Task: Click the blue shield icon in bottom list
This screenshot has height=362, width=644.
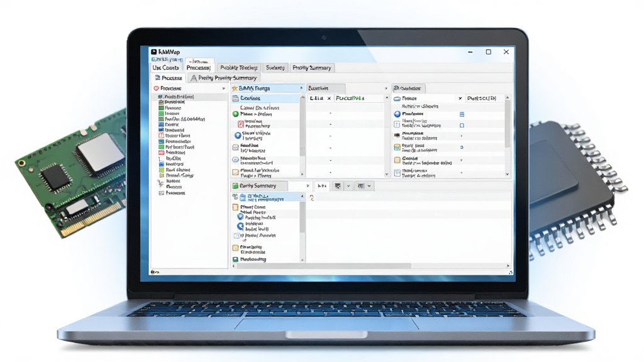Action: (x=240, y=216)
